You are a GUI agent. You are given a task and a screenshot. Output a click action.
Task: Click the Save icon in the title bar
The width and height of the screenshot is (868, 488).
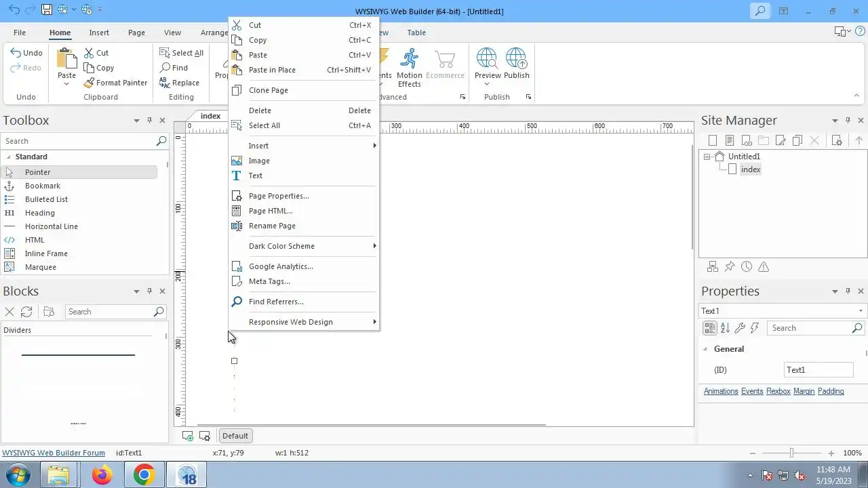pos(46,10)
